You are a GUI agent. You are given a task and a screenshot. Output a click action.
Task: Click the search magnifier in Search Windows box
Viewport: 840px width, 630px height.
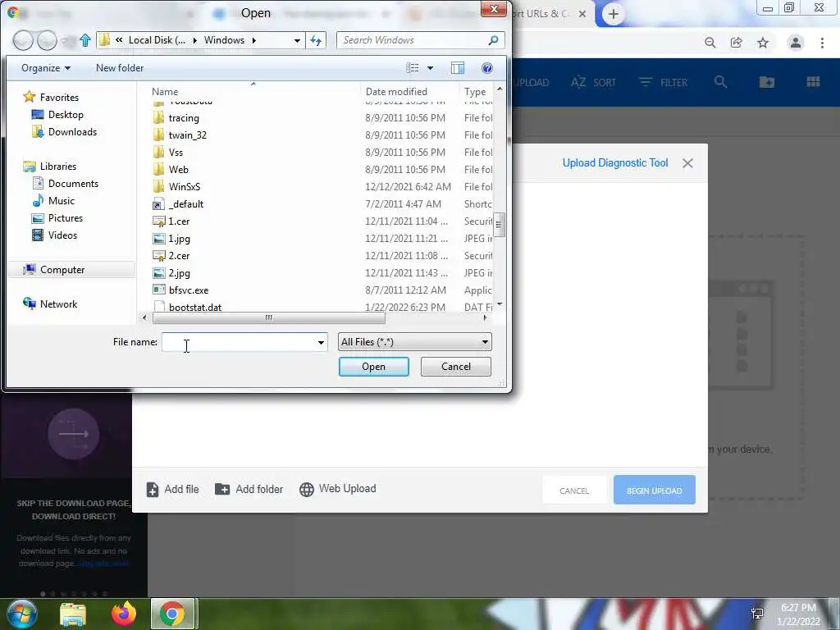click(493, 40)
